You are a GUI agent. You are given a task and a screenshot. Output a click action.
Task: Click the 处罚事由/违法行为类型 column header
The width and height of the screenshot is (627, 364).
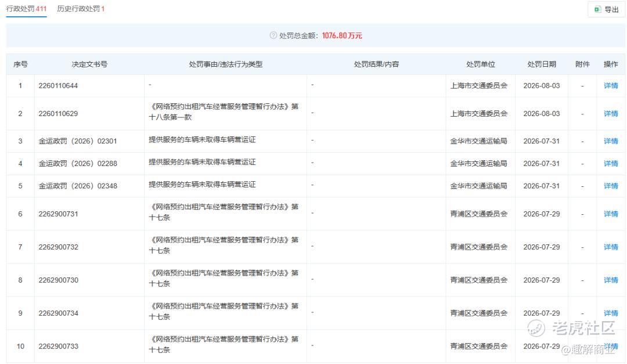(x=225, y=64)
